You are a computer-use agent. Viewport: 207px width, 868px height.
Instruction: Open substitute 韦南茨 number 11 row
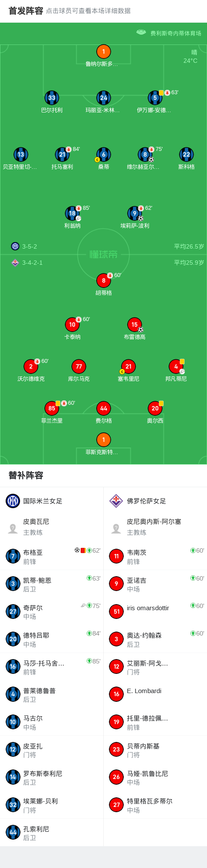[155, 556]
